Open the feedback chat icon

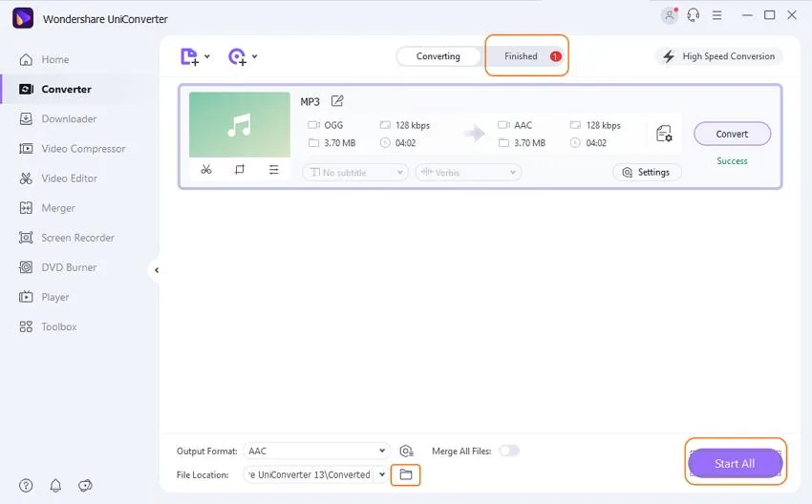85,485
